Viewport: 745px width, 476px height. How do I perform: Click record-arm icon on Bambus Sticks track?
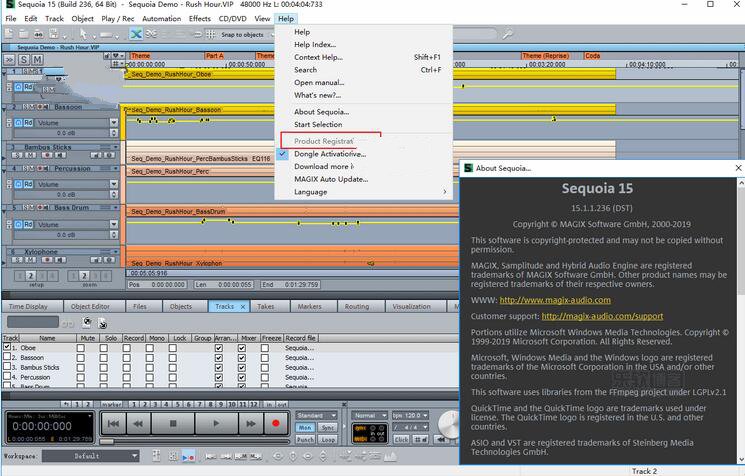(47, 155)
